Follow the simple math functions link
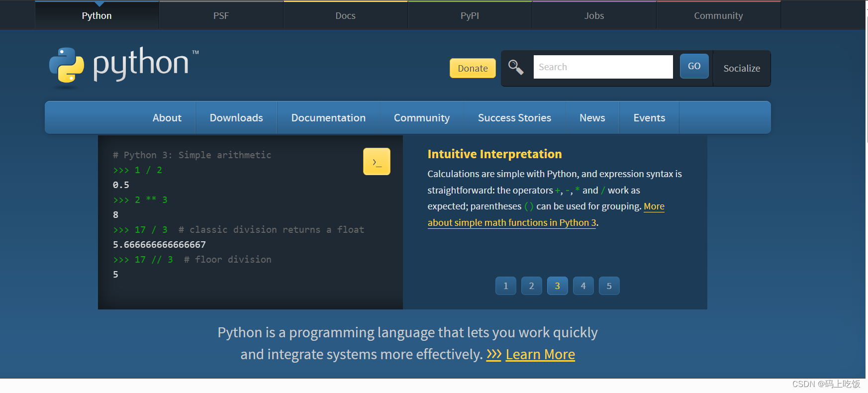868x393 pixels. [512, 222]
